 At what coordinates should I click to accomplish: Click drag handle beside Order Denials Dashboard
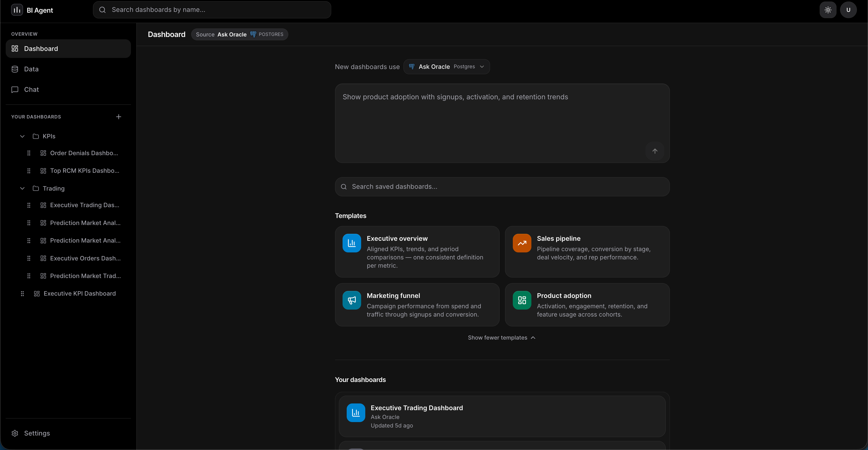(29, 153)
